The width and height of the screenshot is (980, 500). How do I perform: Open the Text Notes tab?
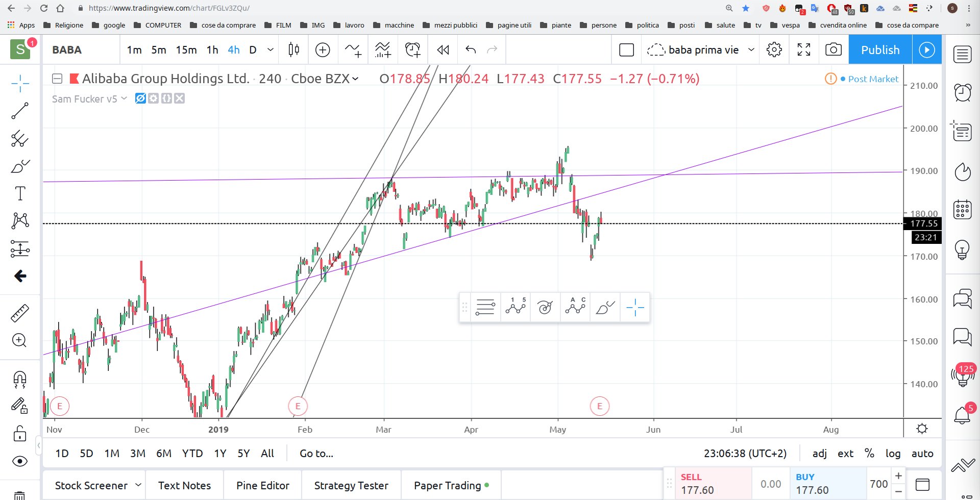click(184, 485)
